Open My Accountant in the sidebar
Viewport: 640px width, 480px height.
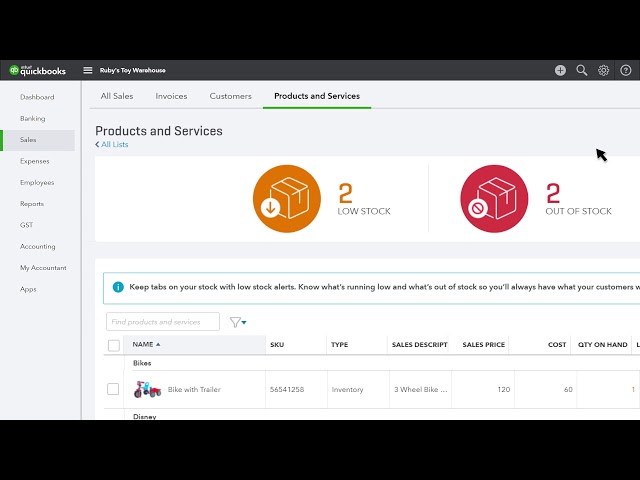point(43,268)
